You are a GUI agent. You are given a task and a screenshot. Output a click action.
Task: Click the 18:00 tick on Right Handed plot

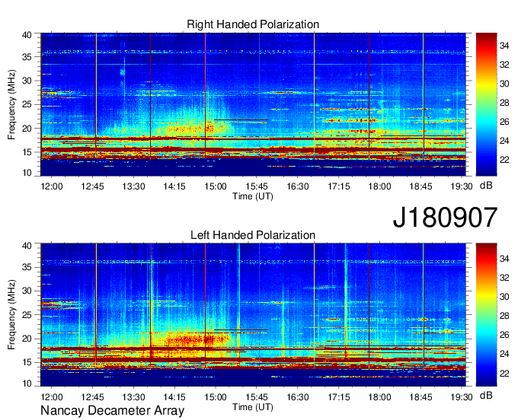[379, 186]
